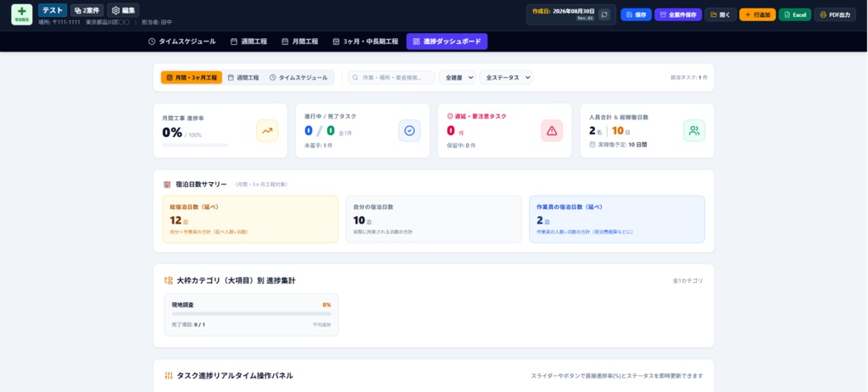868x392 pixels.
Task: Open a file with the 開く button
Action: click(x=721, y=15)
